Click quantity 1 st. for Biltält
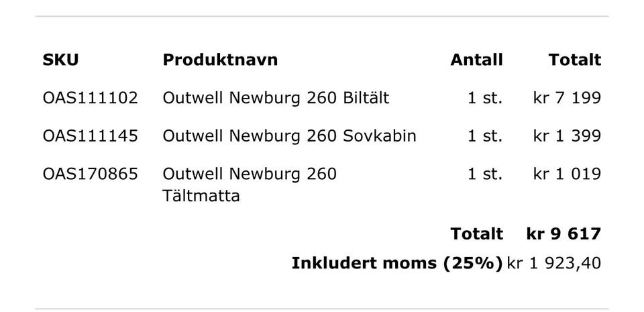644x312 pixels. (484, 98)
